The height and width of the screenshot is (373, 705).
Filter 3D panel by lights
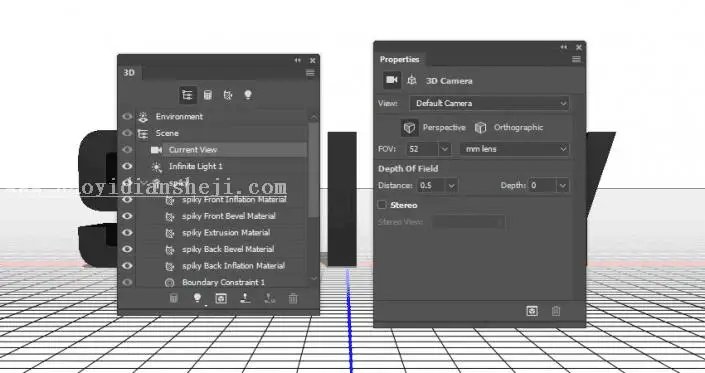click(248, 95)
